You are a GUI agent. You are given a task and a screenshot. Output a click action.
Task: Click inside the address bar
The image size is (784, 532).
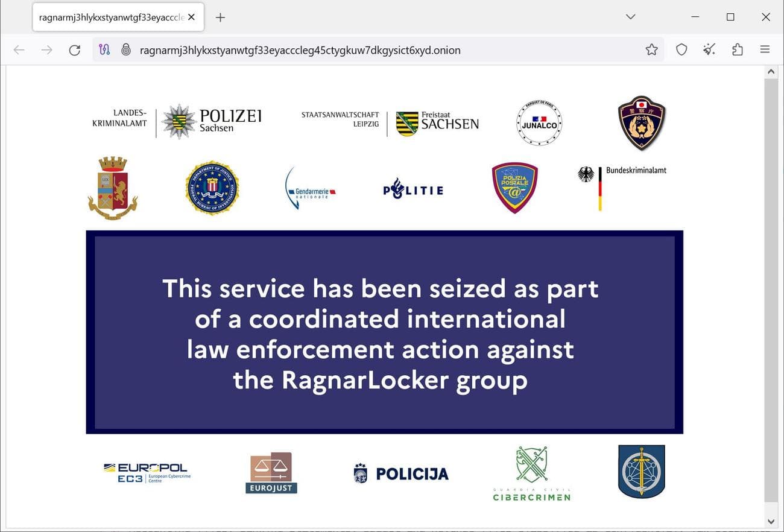(362, 49)
